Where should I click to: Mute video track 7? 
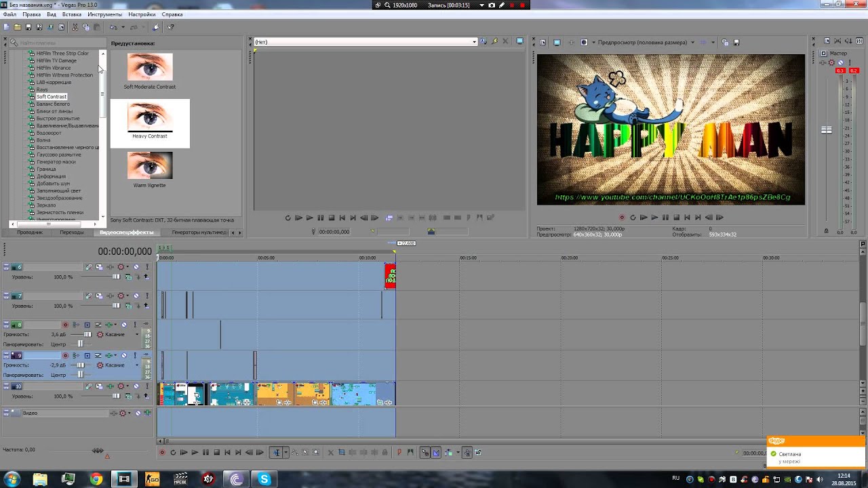(136, 296)
